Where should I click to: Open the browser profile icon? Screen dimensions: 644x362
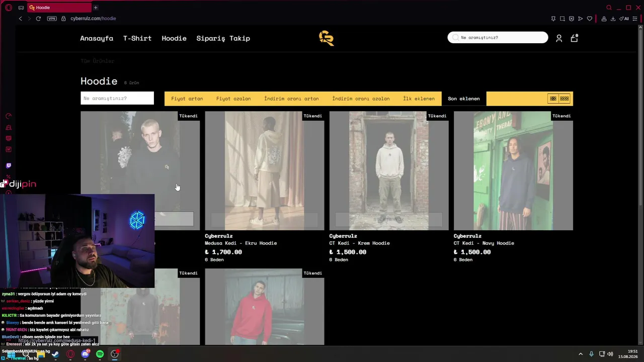(604, 19)
